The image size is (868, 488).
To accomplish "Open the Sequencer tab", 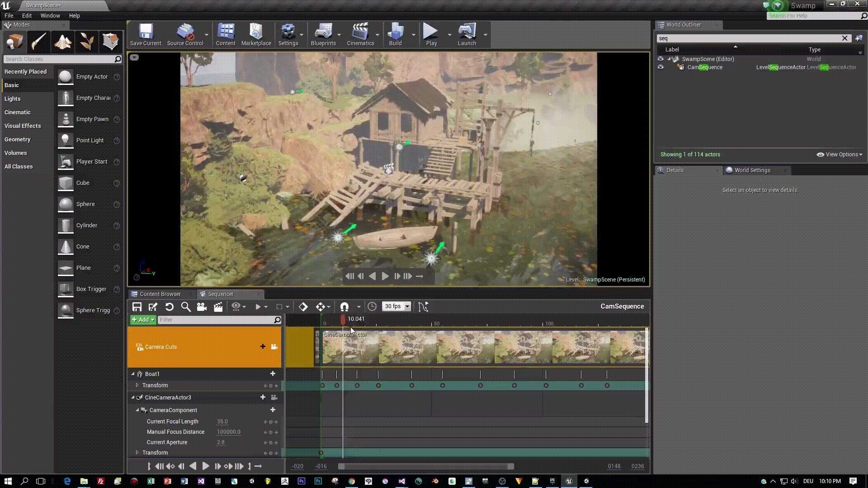I will click(x=221, y=294).
